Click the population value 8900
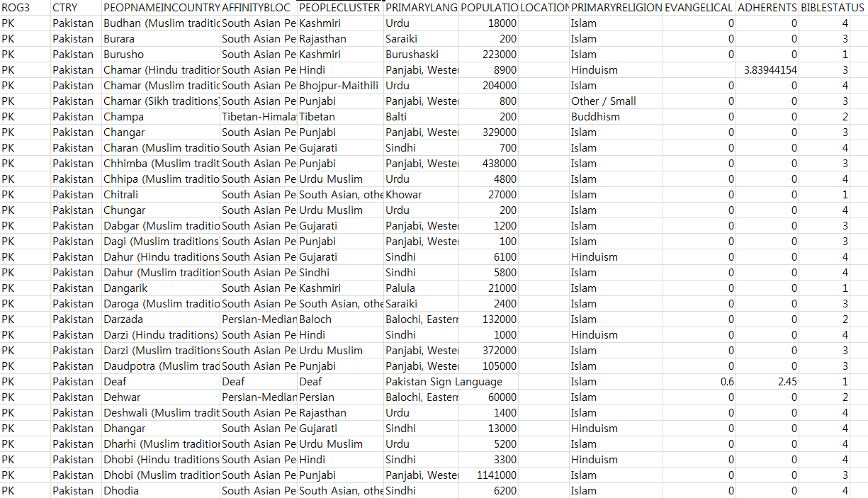Viewport: 868px width, 498px height. pos(488,70)
